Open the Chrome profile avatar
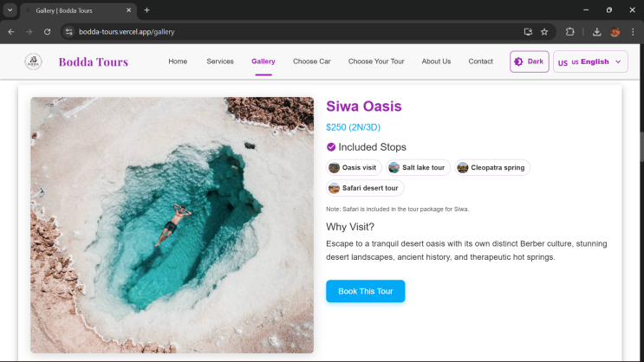The height and width of the screenshot is (362, 644). click(x=615, y=31)
